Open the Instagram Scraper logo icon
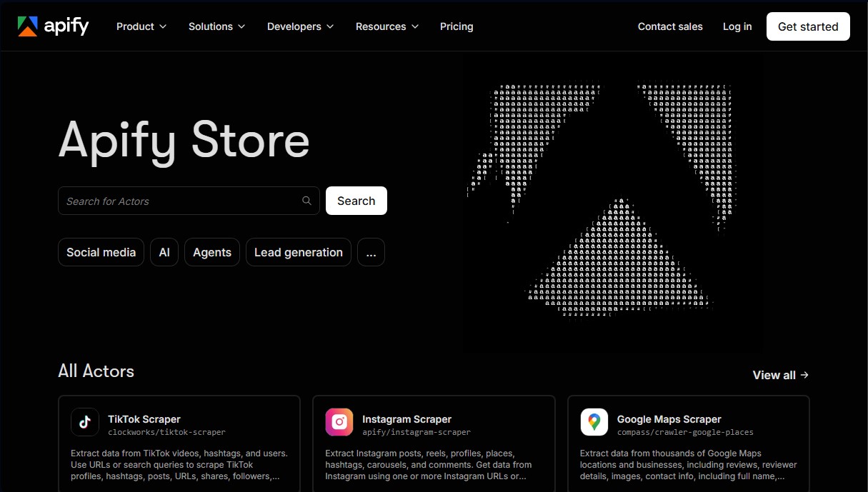868x492 pixels. click(x=339, y=422)
